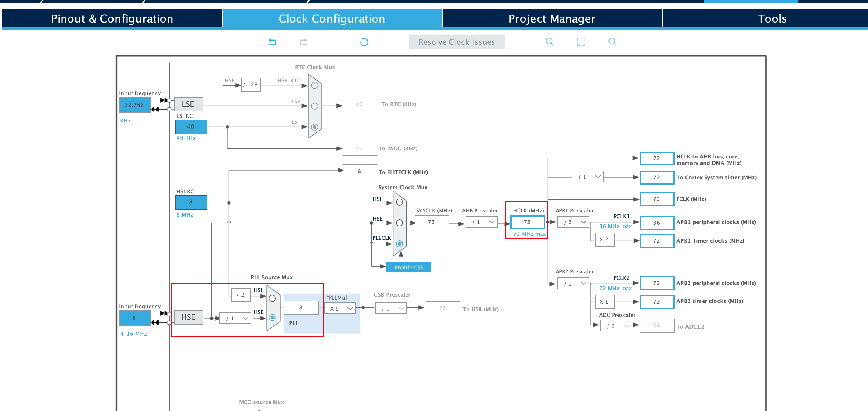Click Resolve Clock Issues button

(457, 42)
